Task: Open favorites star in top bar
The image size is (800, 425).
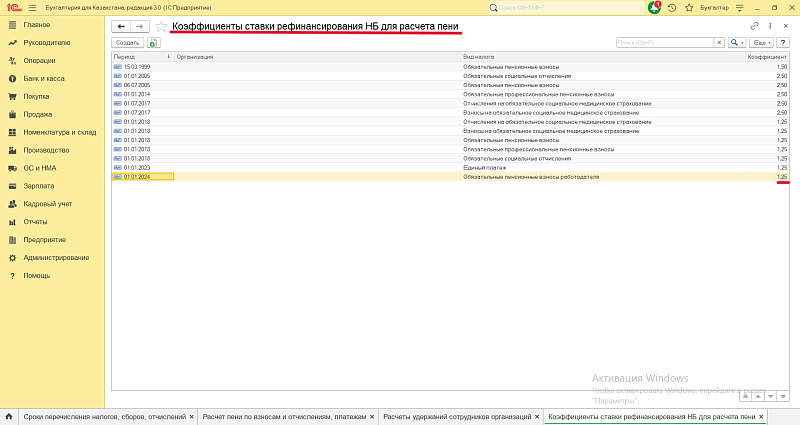Action: click(689, 8)
